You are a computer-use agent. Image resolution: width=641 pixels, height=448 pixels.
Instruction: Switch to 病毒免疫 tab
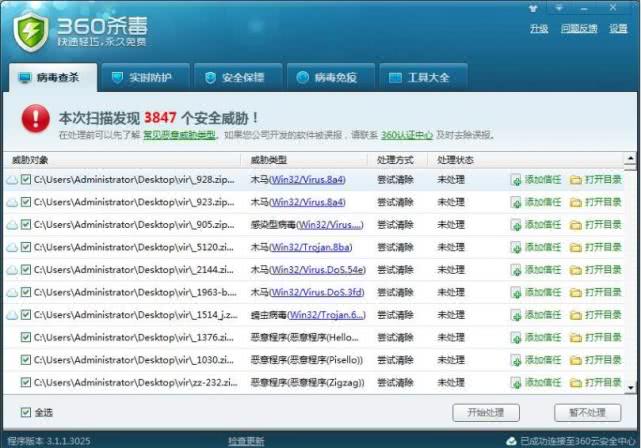coord(331,77)
